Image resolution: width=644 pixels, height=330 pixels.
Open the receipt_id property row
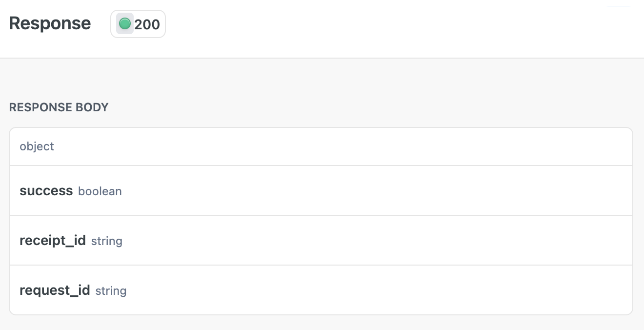point(321,241)
